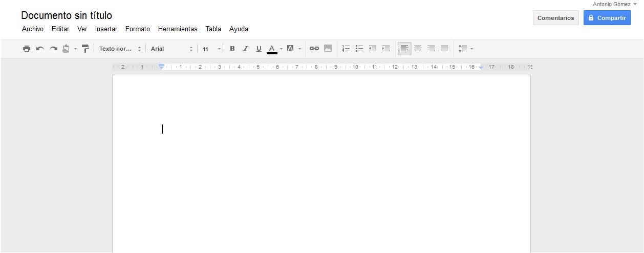Click the Print icon in toolbar
644x253 pixels.
click(x=27, y=49)
